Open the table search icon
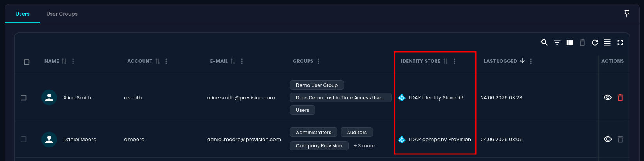644x161 pixels. [544, 42]
